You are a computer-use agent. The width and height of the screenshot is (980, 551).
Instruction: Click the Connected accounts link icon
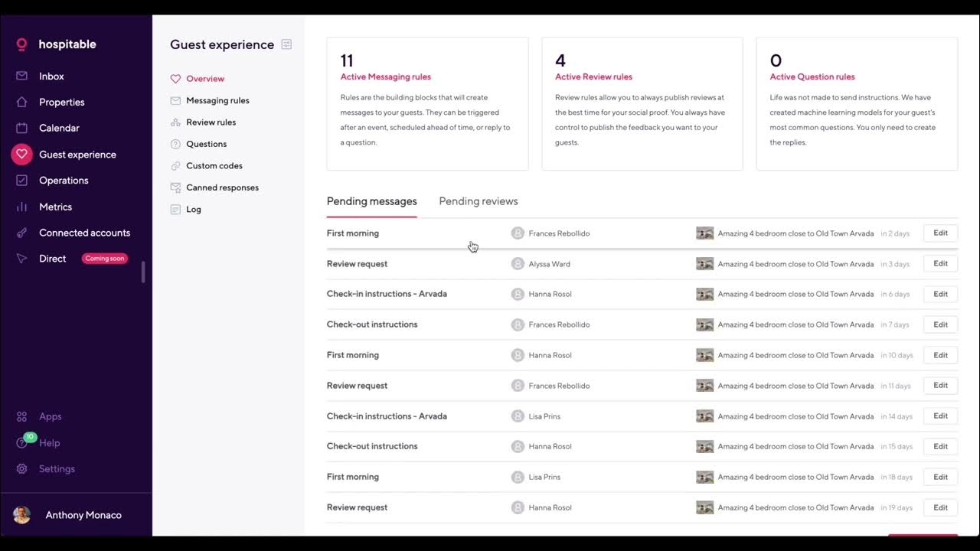(22, 233)
